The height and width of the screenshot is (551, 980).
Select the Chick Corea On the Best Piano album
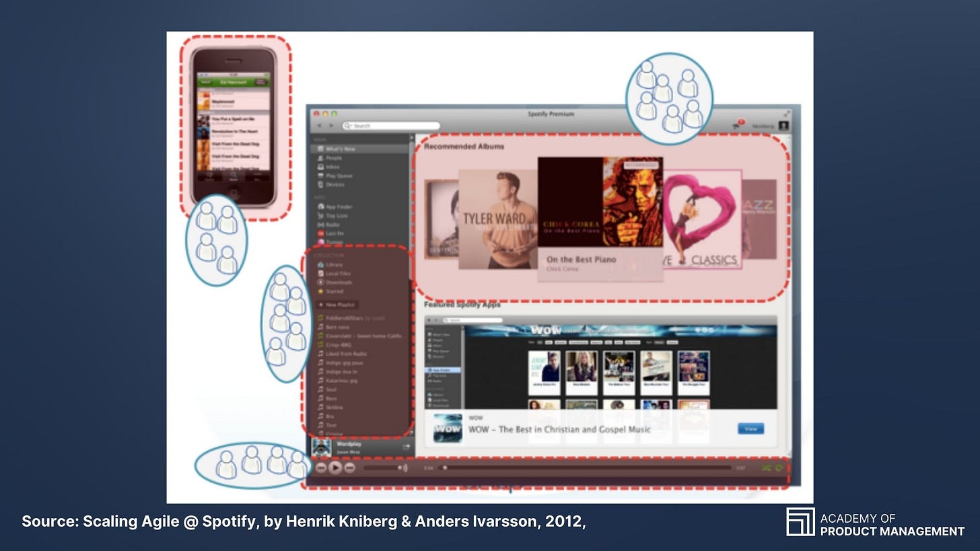point(600,219)
